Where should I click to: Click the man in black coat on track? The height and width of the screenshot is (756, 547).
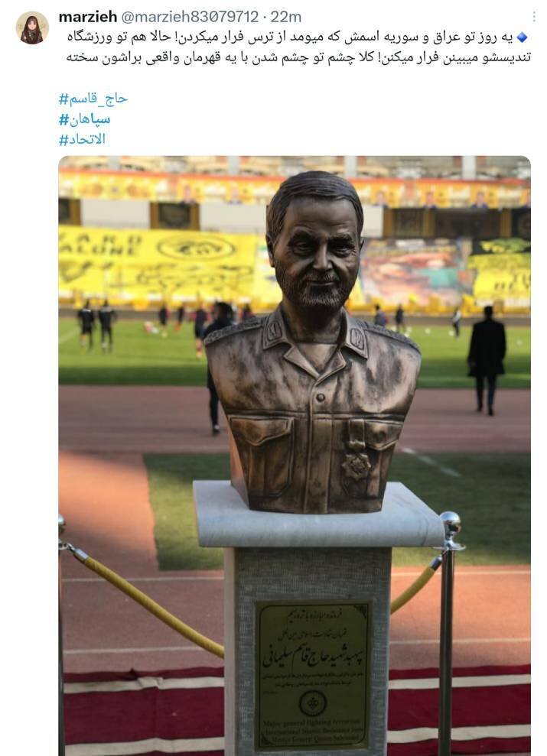point(487,360)
